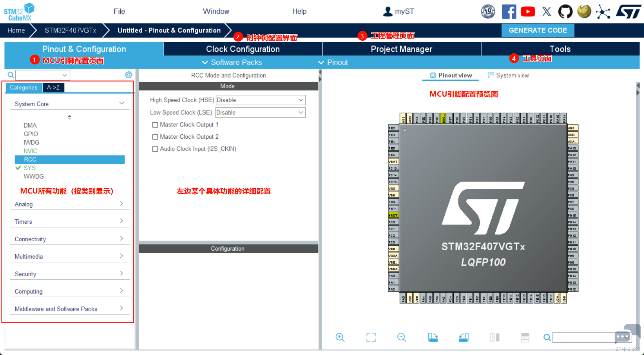Screen dimensions: 644x355
Task: Click the magnifier icon beside the peripheral search box
Action: click(x=11, y=75)
